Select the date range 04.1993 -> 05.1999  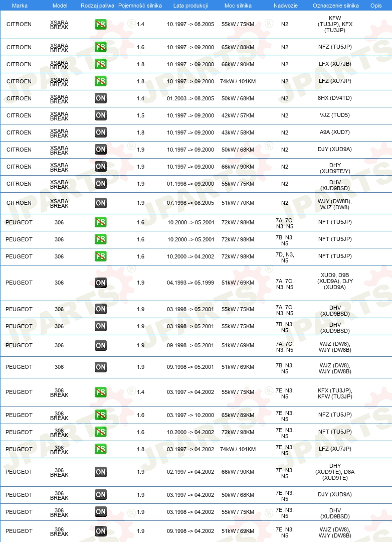pos(190,283)
